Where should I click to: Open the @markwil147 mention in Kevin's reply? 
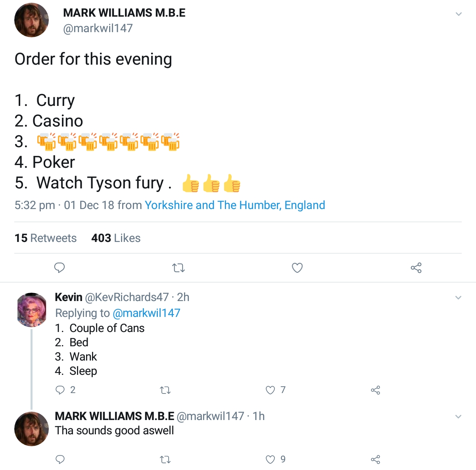pos(146,313)
